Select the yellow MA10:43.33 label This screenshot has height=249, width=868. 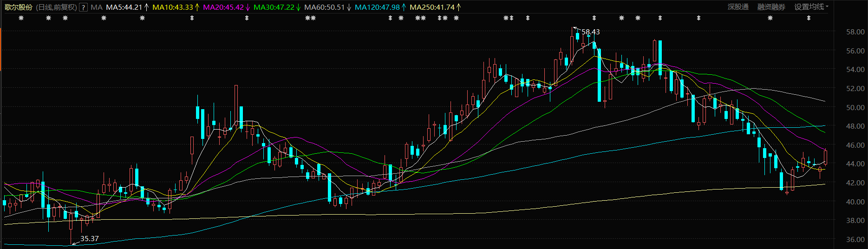pyautogui.click(x=173, y=7)
